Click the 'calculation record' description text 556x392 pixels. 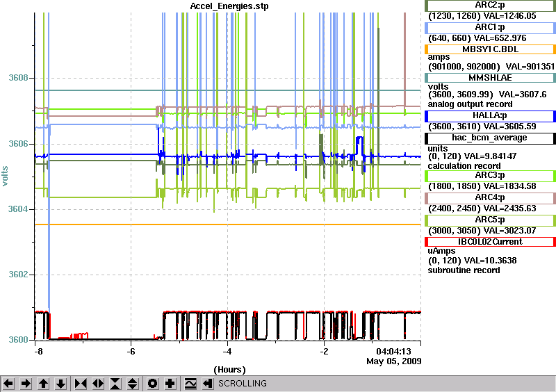pos(464,166)
